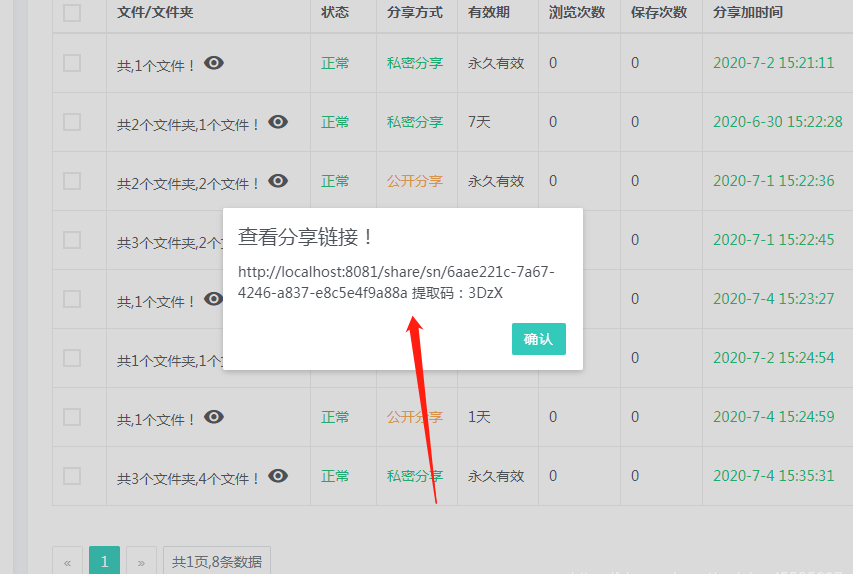Image resolution: width=854 pixels, height=574 pixels.
Task: Click timestamp 2020-7-2 15:24:54
Action: click(773, 358)
